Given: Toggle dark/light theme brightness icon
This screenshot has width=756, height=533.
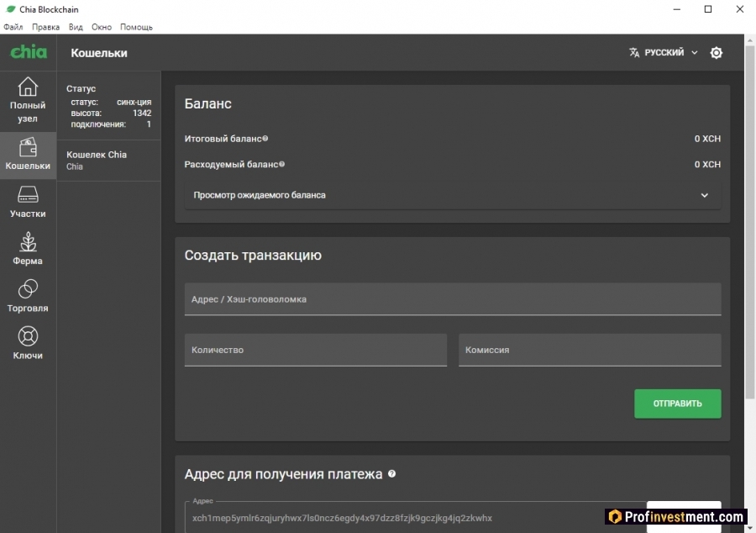Looking at the screenshot, I should [716, 53].
